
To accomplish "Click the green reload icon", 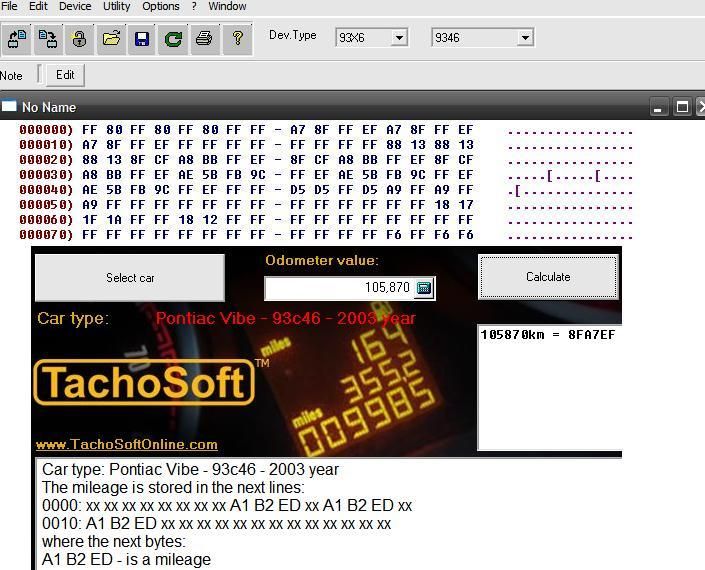I will 173,39.
